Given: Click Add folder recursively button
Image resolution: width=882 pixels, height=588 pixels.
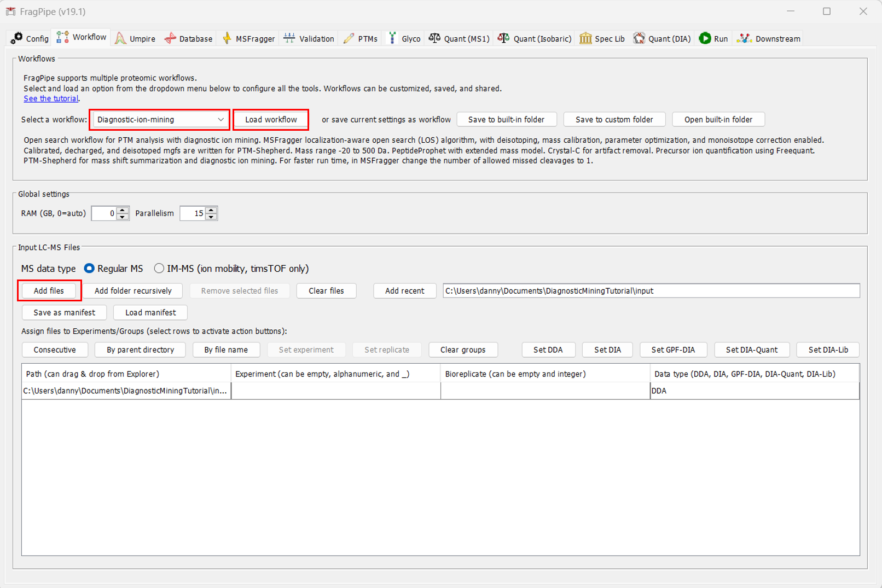Looking at the screenshot, I should (133, 290).
